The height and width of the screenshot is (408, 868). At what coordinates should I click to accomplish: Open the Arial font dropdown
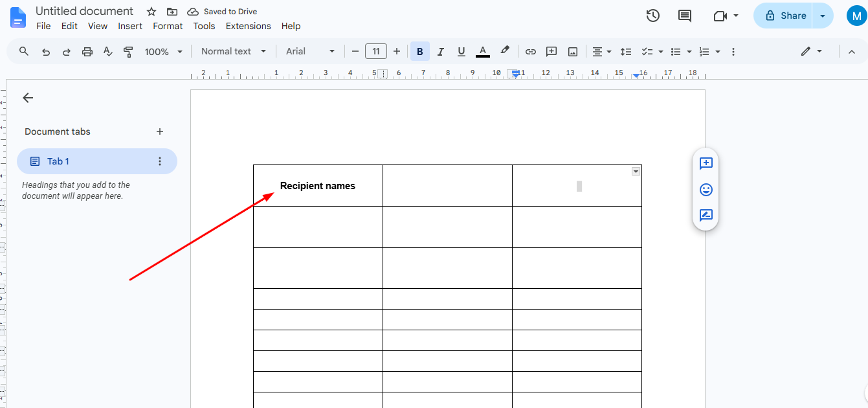click(311, 51)
